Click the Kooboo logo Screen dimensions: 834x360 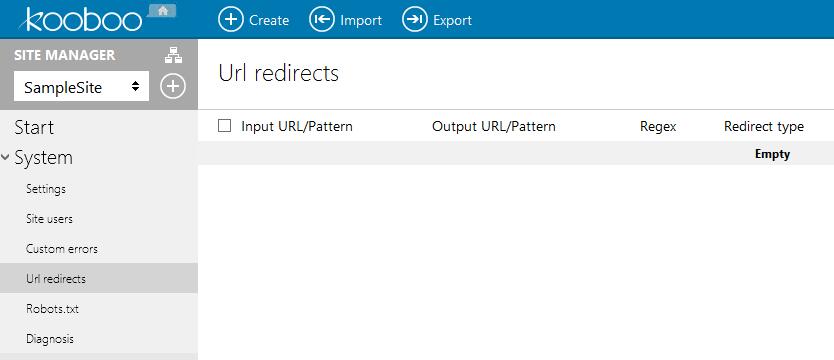coord(80,20)
